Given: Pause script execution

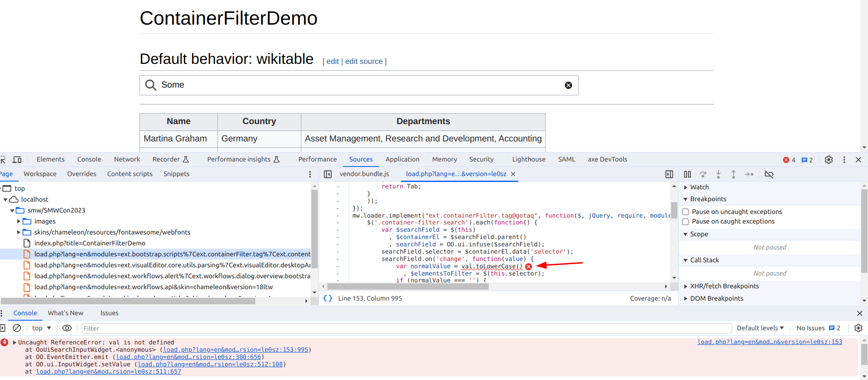Looking at the screenshot, I should (687, 174).
